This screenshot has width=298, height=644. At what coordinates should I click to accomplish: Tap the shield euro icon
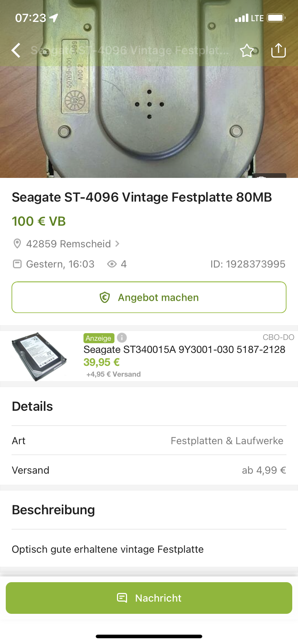[105, 298]
